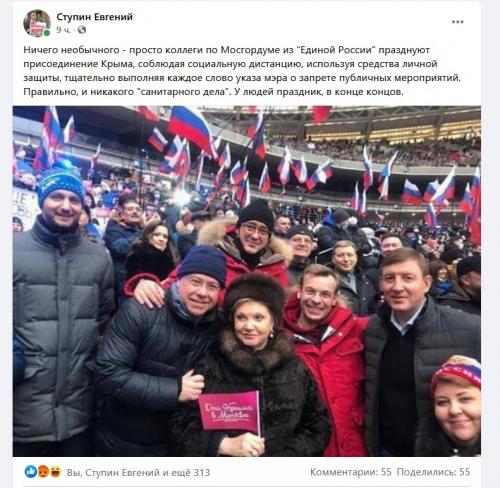The height and width of the screenshot is (488, 500).
Task: Show who reacted: 'Вы, Ступин Евгений и ещё 313'
Action: point(138,472)
